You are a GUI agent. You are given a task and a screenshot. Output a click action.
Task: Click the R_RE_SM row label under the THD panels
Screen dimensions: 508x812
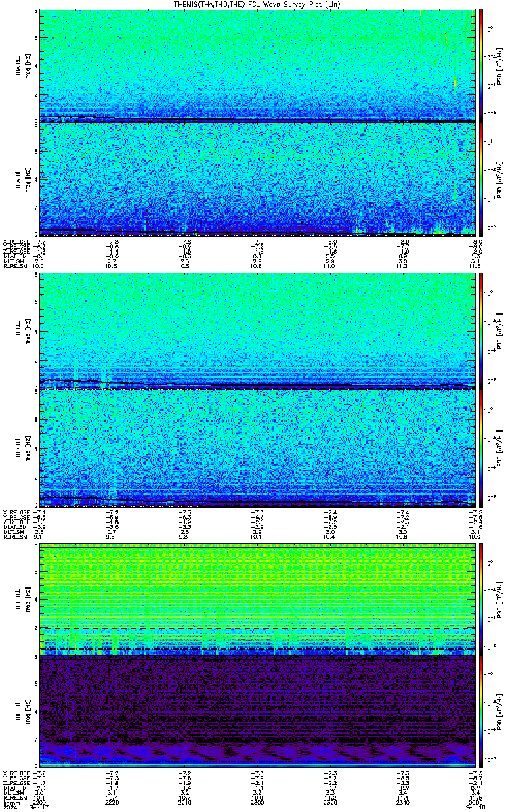click(x=14, y=536)
